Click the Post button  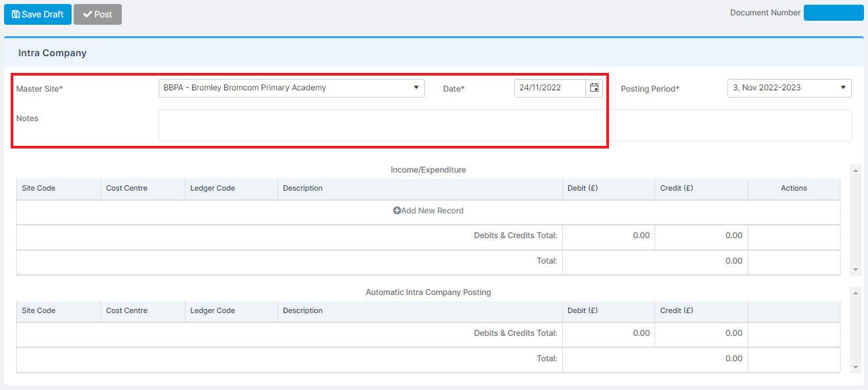coord(98,14)
